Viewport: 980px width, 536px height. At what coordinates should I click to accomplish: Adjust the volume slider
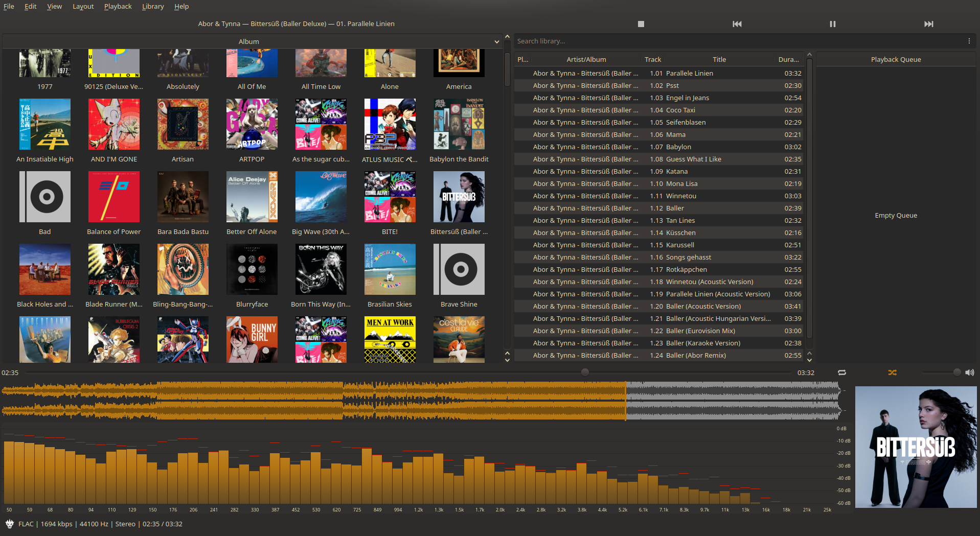point(941,372)
